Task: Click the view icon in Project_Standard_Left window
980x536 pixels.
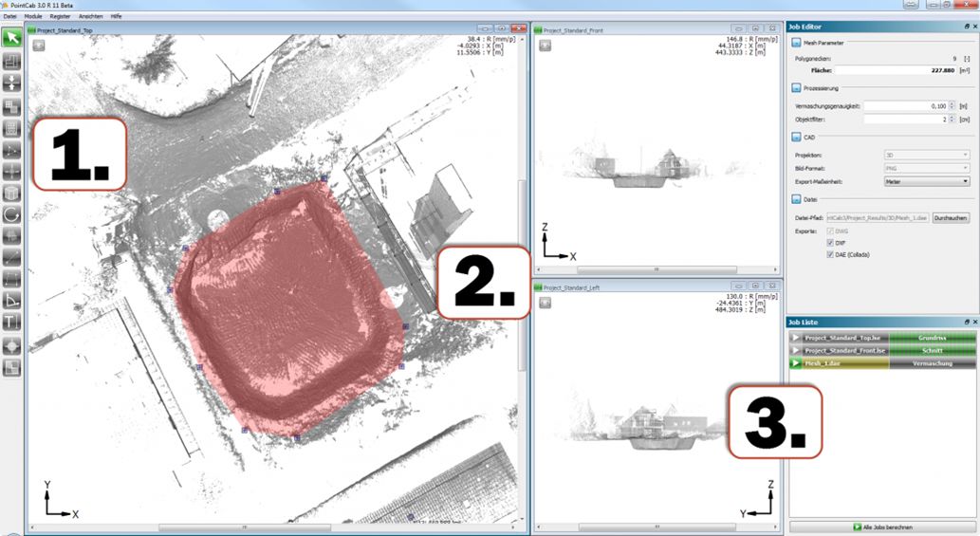Action: coord(545,303)
